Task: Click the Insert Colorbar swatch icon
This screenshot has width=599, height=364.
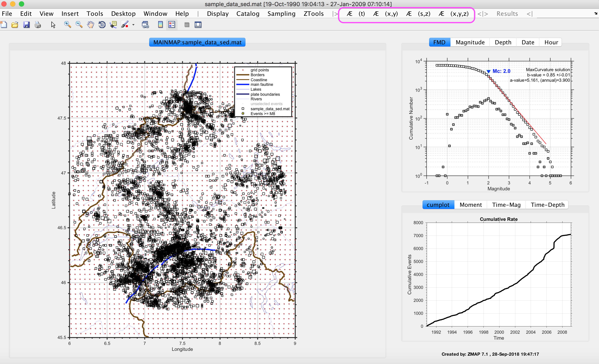Action: coord(160,25)
